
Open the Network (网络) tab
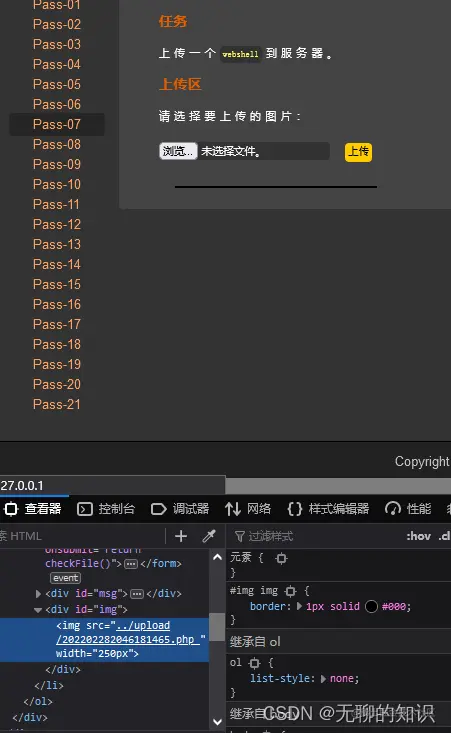click(248, 509)
